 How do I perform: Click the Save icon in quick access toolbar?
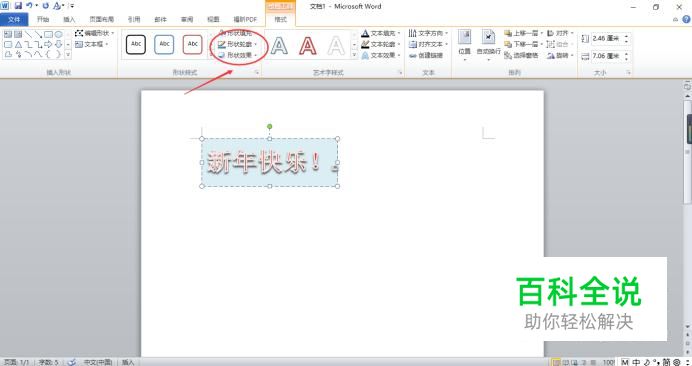(18, 6)
